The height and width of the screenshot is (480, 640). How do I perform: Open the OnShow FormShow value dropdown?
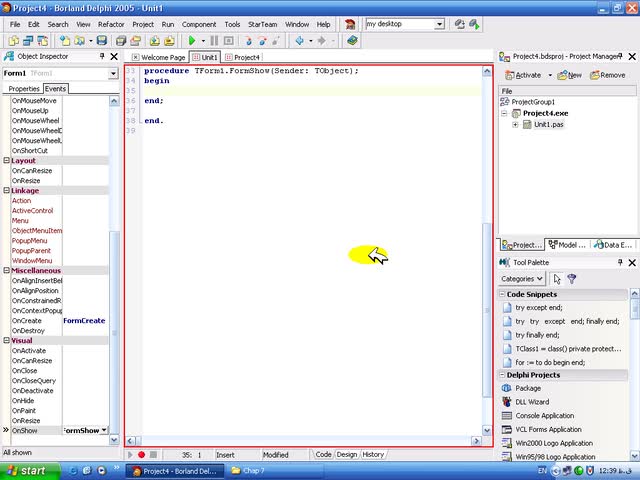click(x=104, y=430)
